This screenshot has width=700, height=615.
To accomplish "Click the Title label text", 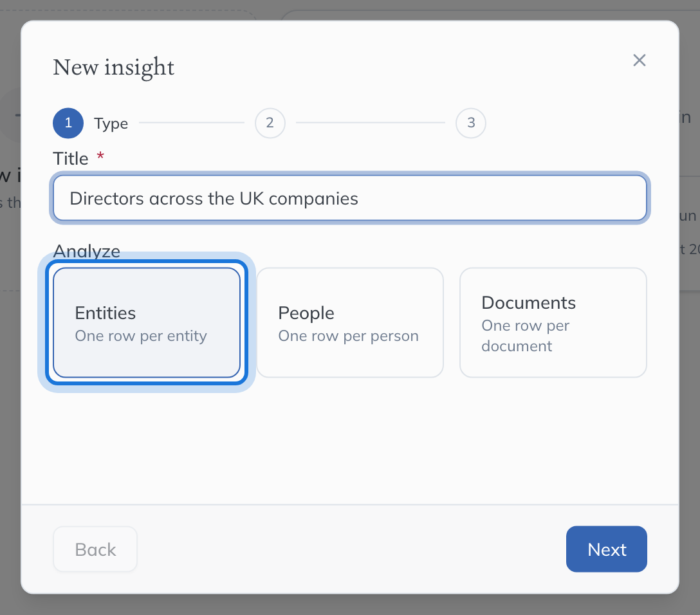I will point(71,158).
